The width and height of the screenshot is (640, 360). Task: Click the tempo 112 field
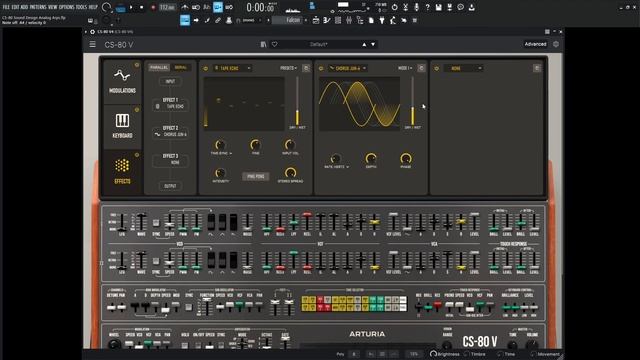[x=167, y=7]
